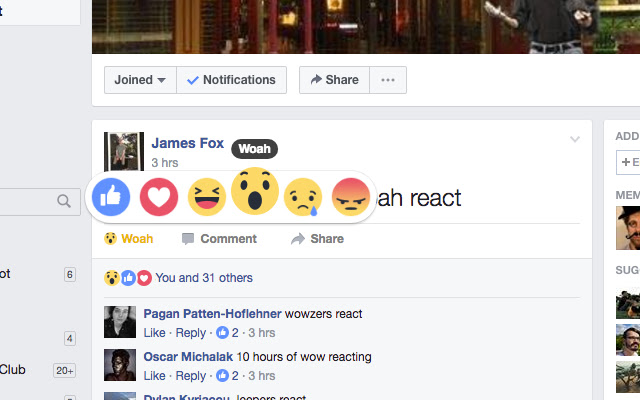Choose the Like thumbs-up reaction
This screenshot has width=640, height=400.
pyautogui.click(x=111, y=197)
